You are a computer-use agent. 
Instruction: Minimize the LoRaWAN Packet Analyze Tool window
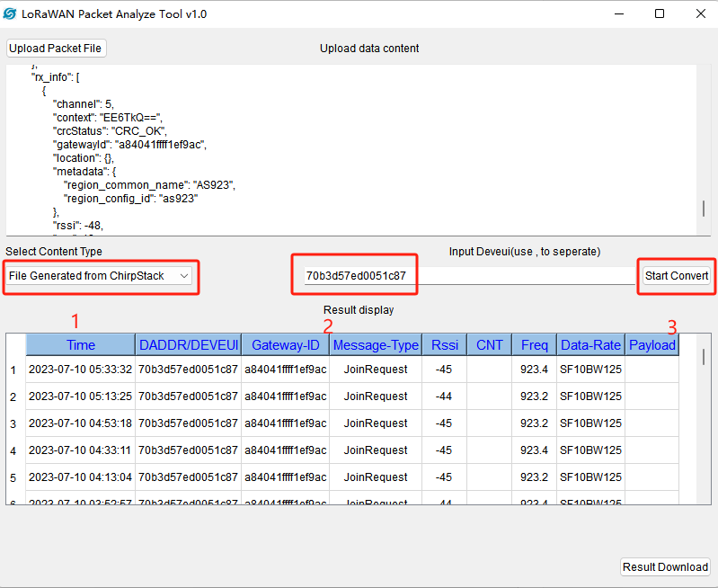[619, 13]
